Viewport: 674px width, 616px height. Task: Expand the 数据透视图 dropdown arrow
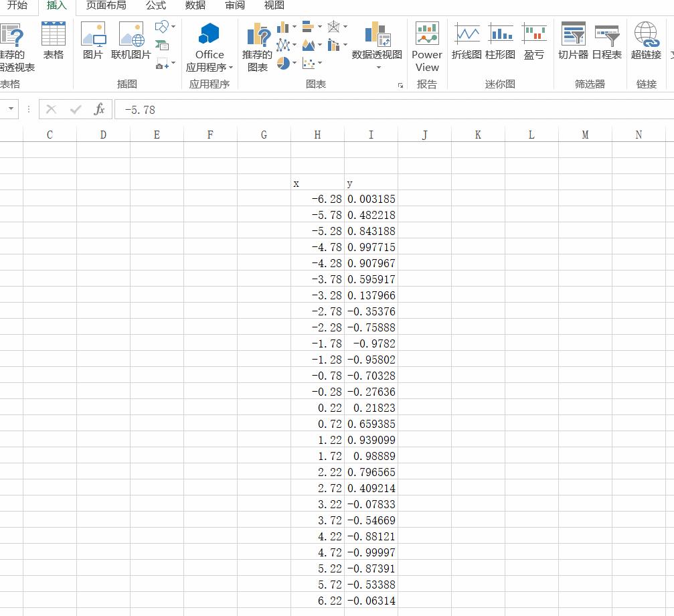[378, 67]
